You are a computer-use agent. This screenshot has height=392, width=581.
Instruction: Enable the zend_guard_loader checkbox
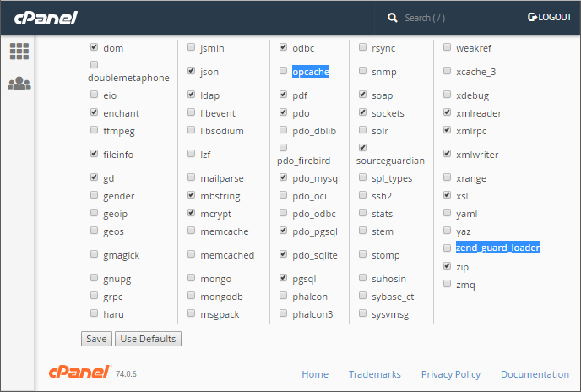448,248
